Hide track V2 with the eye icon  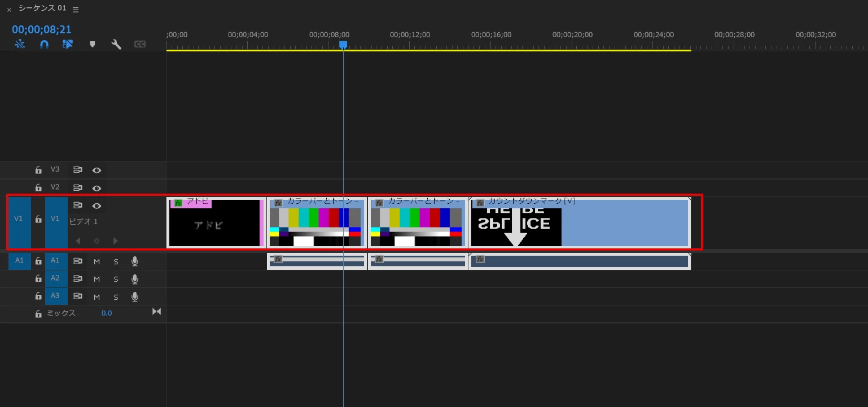click(97, 188)
